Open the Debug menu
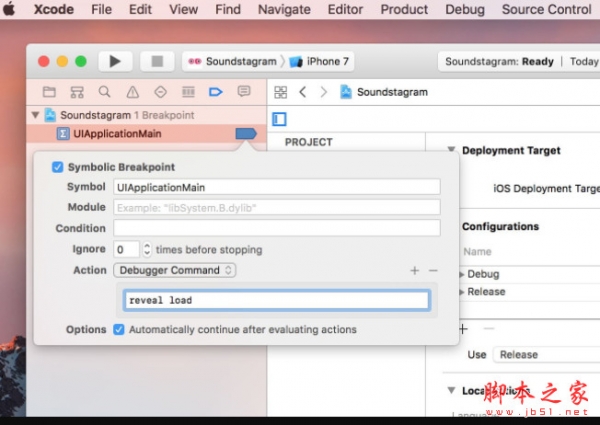The image size is (600, 425). pos(465,9)
